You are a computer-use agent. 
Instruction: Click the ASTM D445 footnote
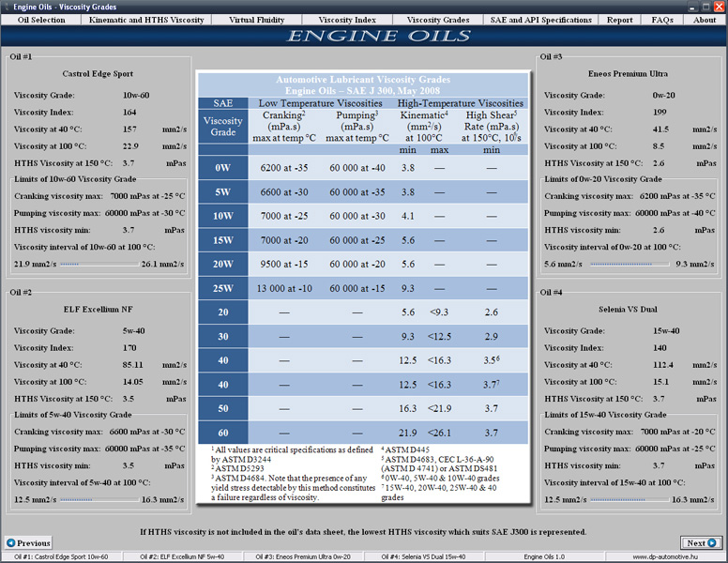pos(405,449)
